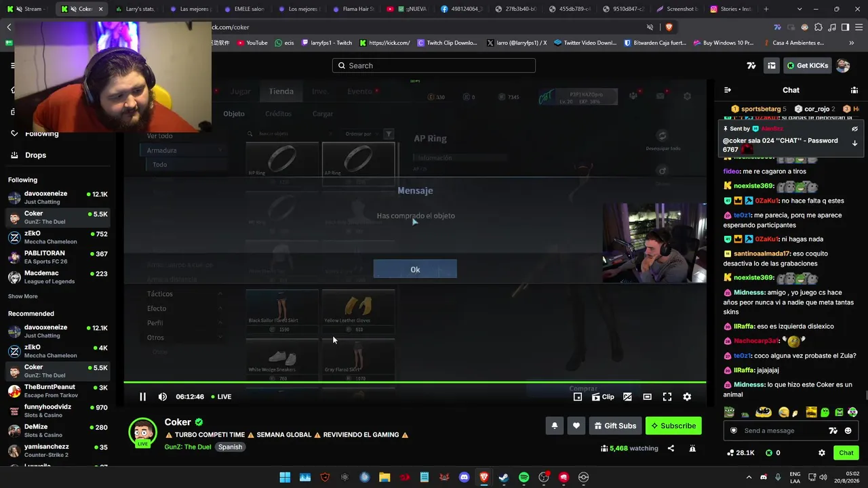Collapse the chat panel with arrow icon
This screenshot has height=488, width=868.
(x=728, y=90)
